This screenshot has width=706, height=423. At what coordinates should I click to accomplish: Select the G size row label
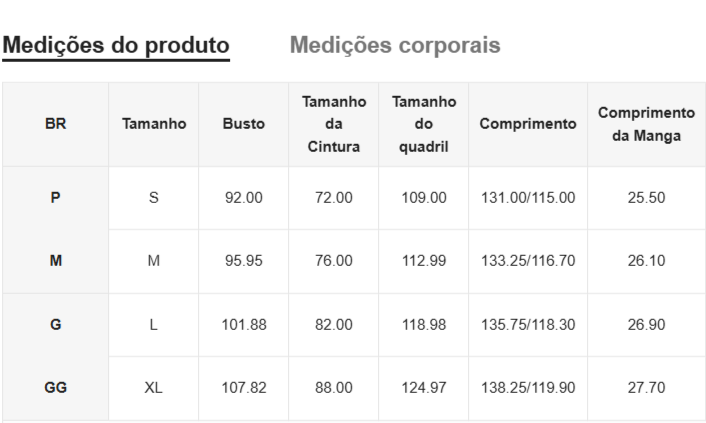[x=56, y=325]
